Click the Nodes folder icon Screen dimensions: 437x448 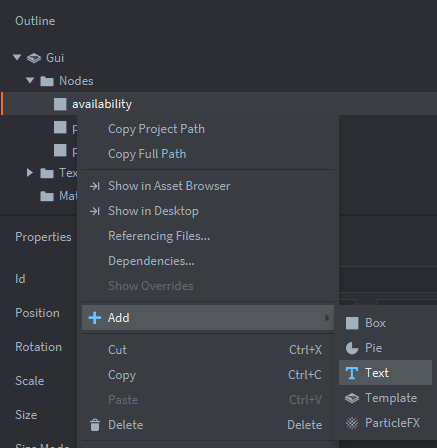pyautogui.click(x=47, y=81)
